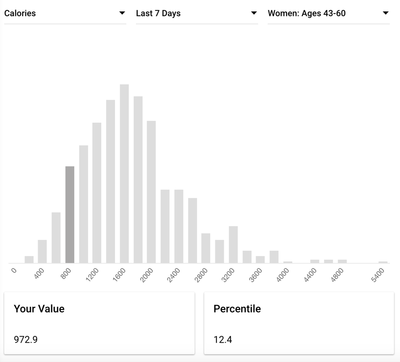Select the histogram bar at 2000

click(x=151, y=192)
